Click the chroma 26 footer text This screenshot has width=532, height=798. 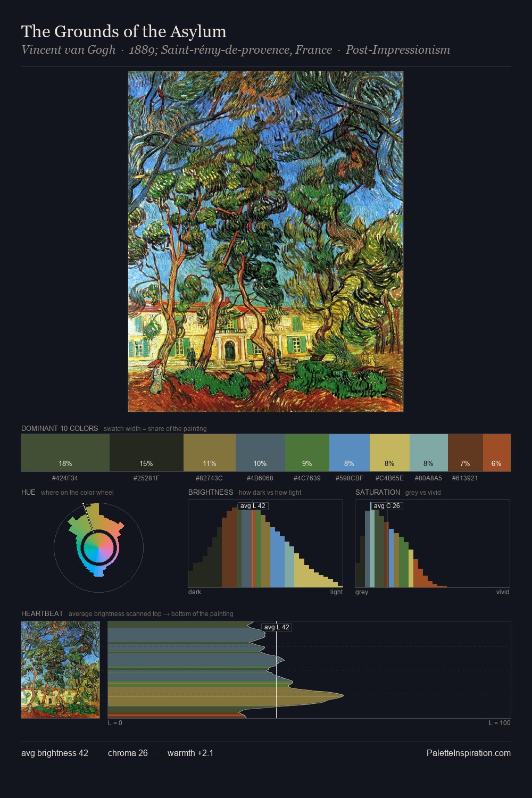click(x=128, y=753)
